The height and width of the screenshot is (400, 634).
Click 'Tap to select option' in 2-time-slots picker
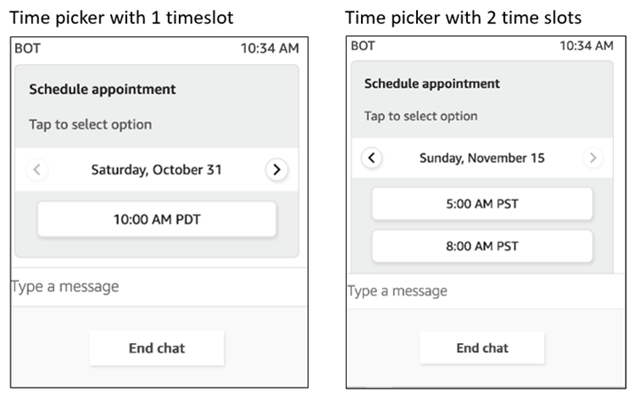[421, 116]
